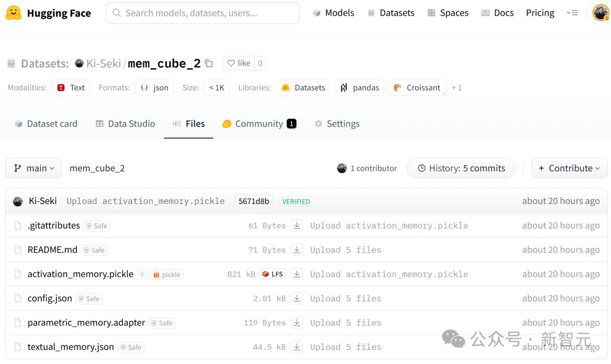View History: 5 commits
Image resolution: width=611 pixels, height=364 pixels.
tap(461, 168)
